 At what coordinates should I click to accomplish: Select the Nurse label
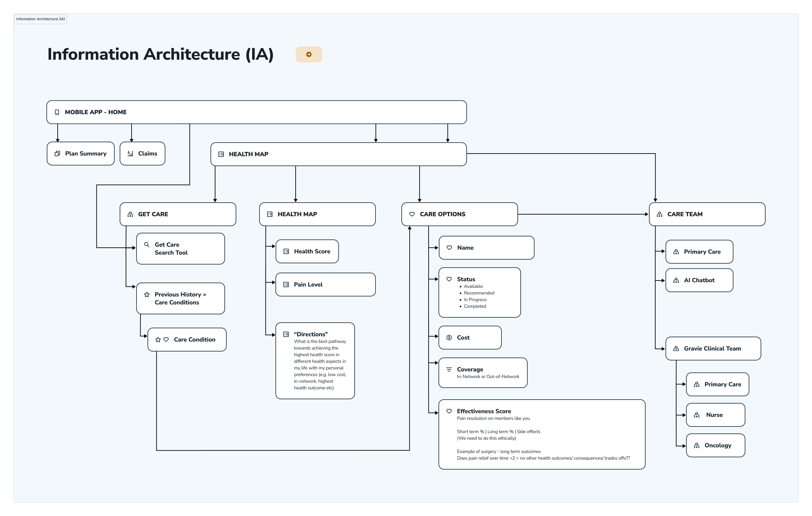pyautogui.click(x=714, y=415)
